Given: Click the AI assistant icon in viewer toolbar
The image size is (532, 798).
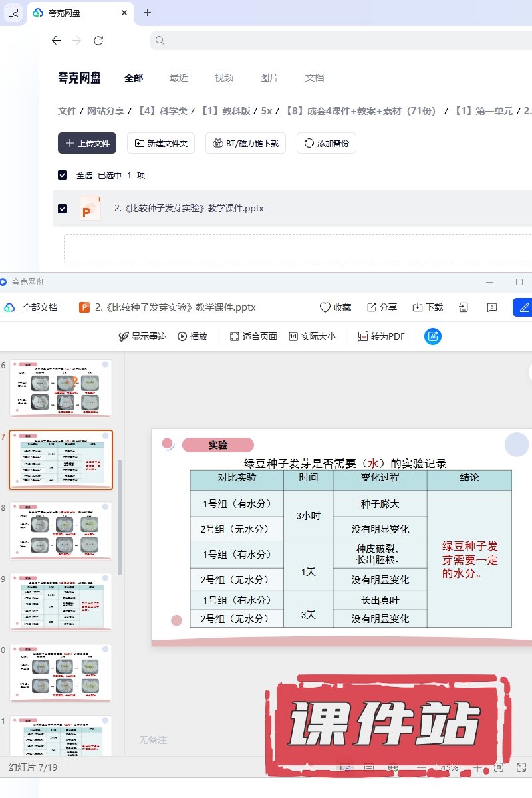Looking at the screenshot, I should pyautogui.click(x=433, y=336).
